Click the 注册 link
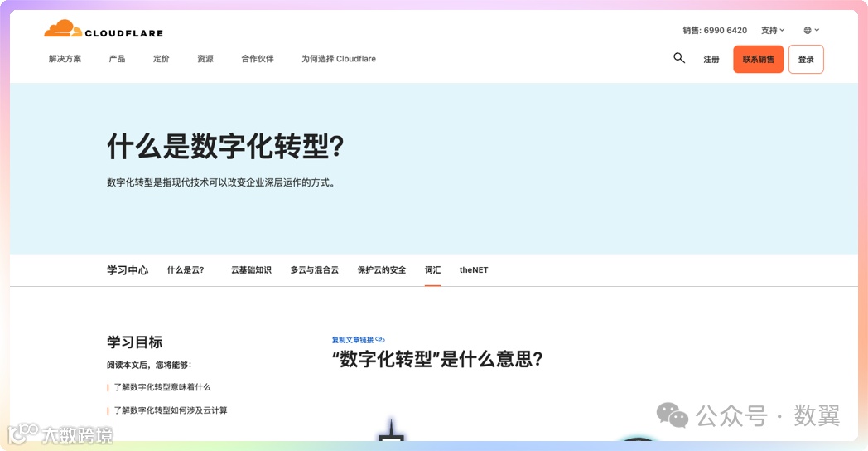 tap(711, 60)
